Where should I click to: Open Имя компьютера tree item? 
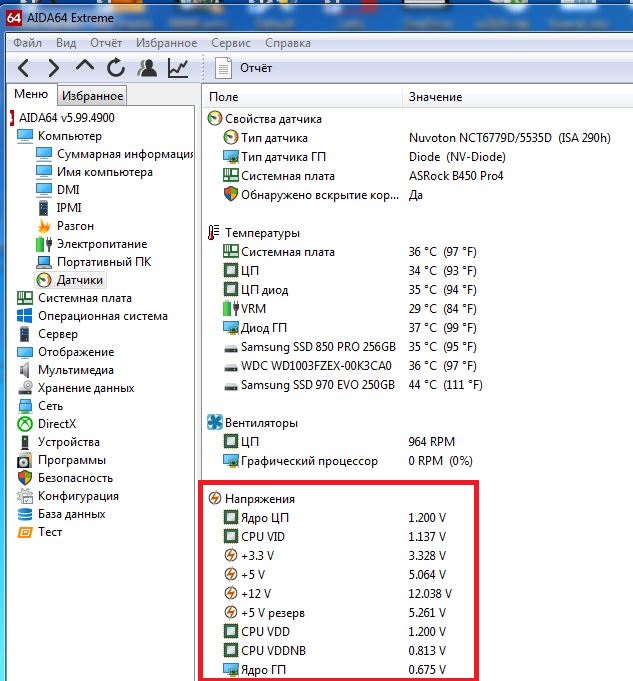point(94,172)
